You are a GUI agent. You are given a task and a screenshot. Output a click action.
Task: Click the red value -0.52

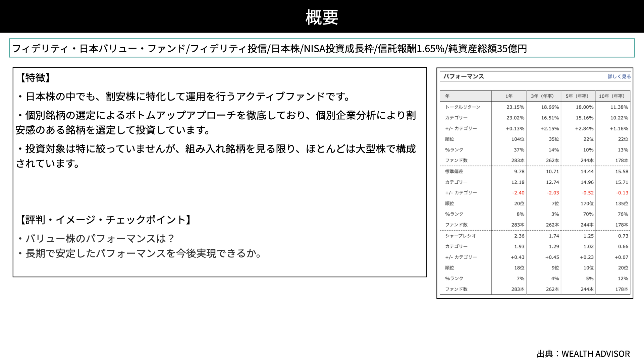[588, 193]
